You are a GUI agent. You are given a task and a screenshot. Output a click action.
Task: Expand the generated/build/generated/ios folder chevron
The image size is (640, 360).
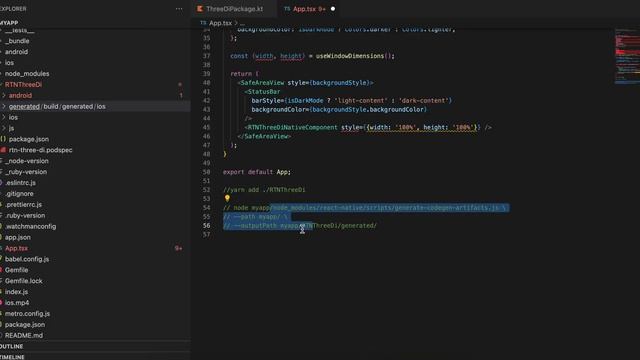click(x=4, y=107)
